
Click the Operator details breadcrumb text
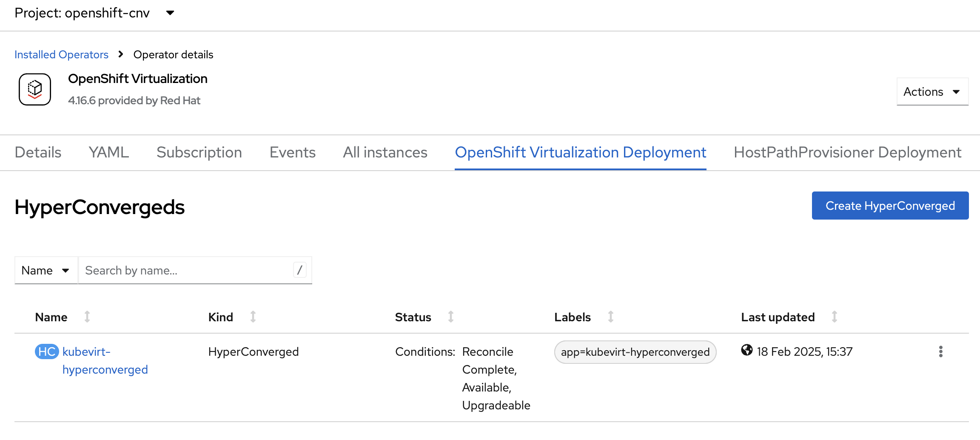tap(173, 54)
